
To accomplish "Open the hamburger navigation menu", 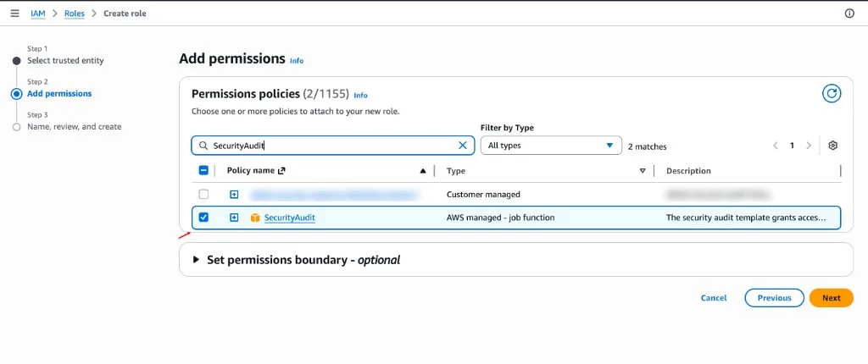I will [15, 14].
